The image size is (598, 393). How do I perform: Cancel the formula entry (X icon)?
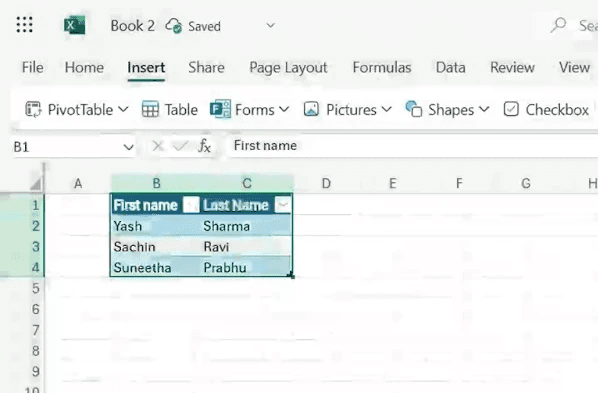point(158,146)
